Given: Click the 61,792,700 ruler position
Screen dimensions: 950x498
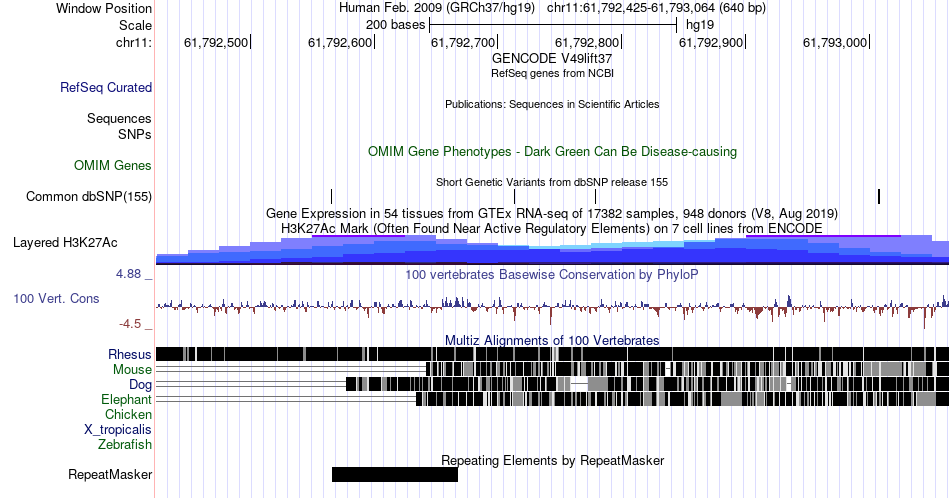Looking at the screenshot, I should (463, 42).
